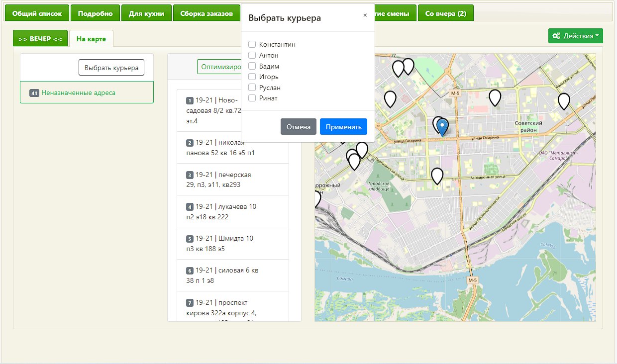
Task: Select the Игорь courier checkbox
Action: point(252,77)
